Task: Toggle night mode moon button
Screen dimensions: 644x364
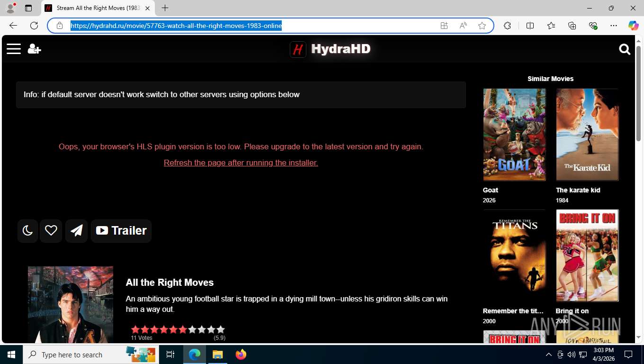Action: tap(27, 231)
